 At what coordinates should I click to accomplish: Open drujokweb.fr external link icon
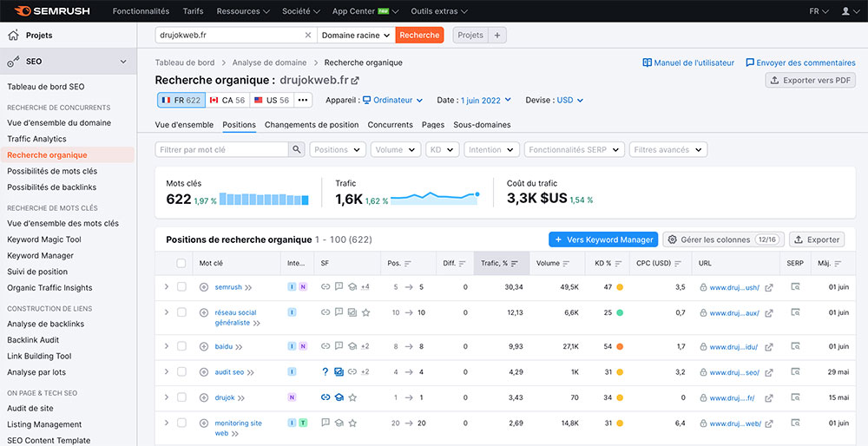355,80
